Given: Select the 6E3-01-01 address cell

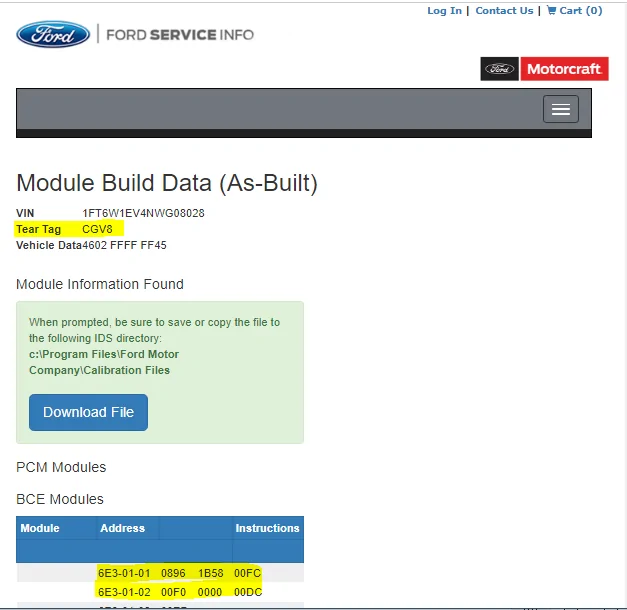Looking at the screenshot, I should (x=124, y=573).
